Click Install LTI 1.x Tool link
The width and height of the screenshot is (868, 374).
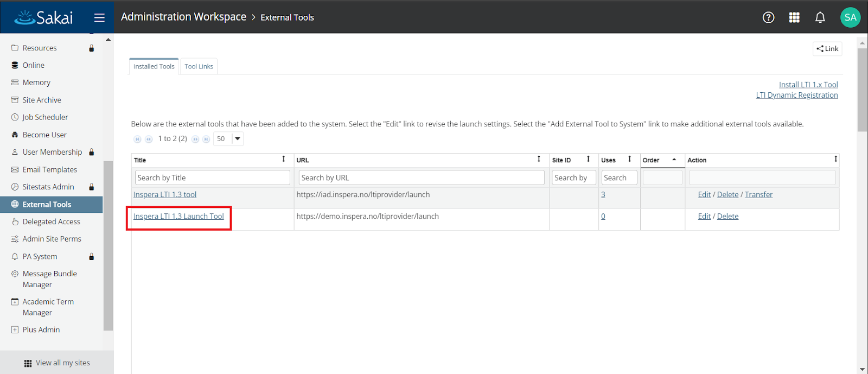pos(808,85)
